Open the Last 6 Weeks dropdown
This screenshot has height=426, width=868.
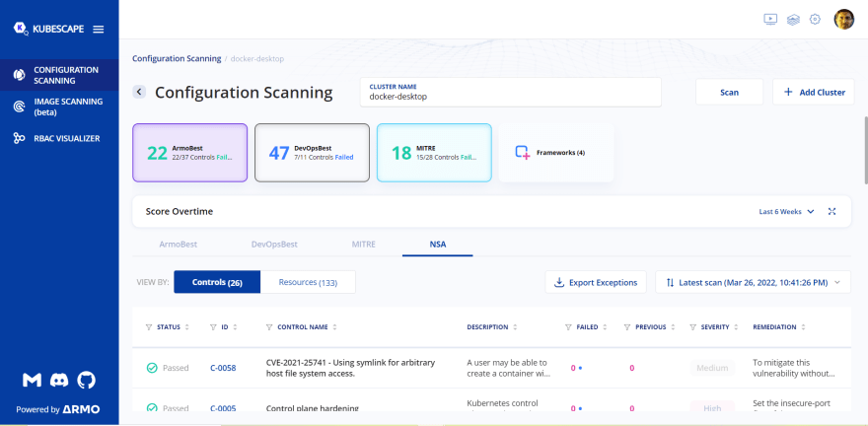(787, 211)
